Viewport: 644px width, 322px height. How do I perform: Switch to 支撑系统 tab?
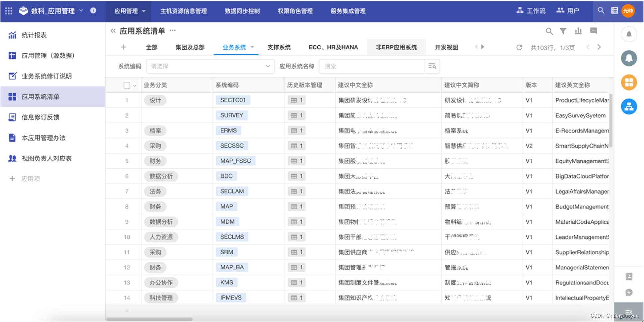point(279,47)
